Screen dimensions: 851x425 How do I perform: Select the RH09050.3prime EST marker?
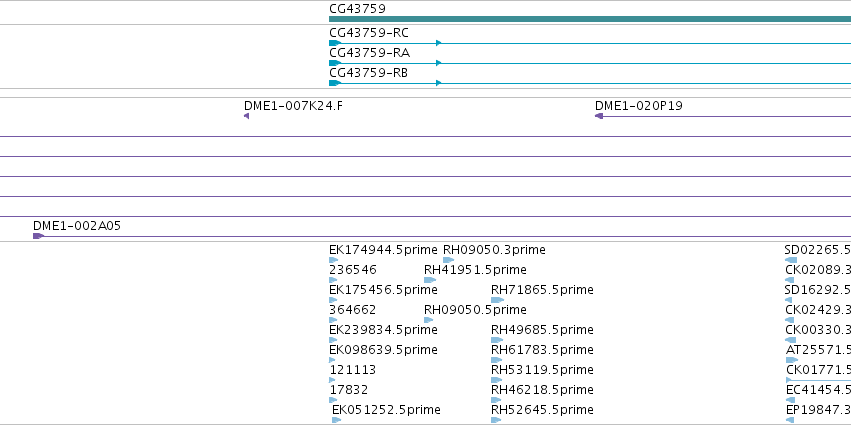coord(448,260)
